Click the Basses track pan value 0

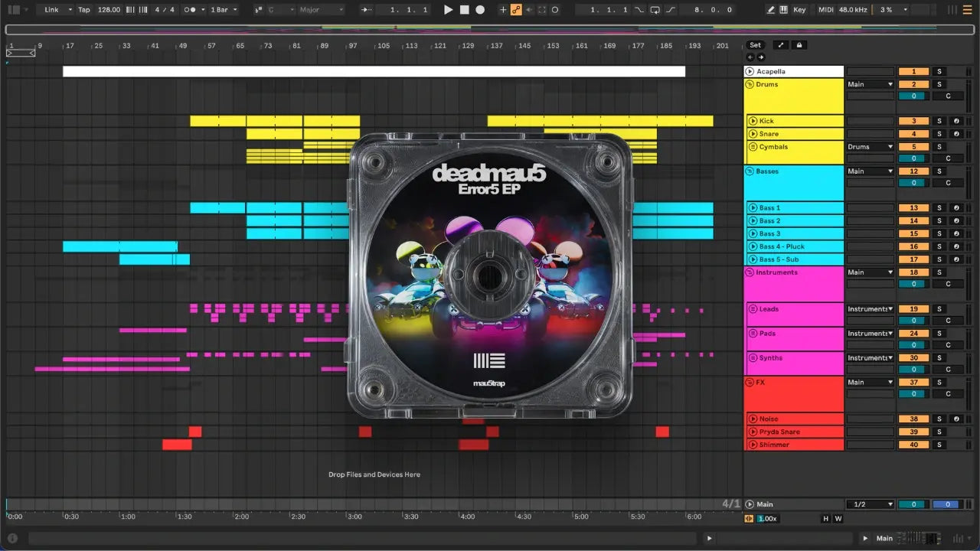[913, 184]
